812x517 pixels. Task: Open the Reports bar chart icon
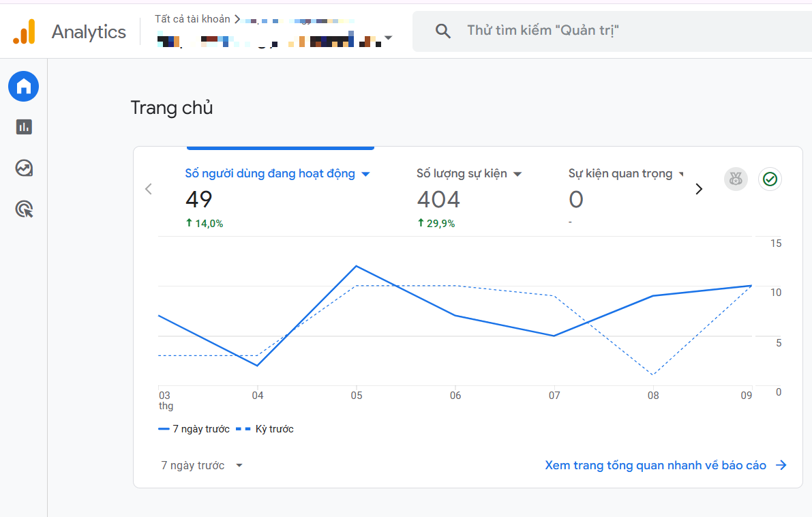24,127
